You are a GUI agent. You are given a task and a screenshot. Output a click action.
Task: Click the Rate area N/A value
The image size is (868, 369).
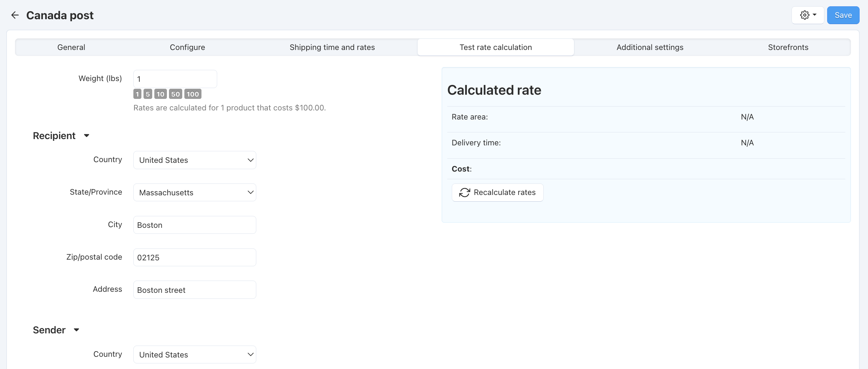point(747,117)
